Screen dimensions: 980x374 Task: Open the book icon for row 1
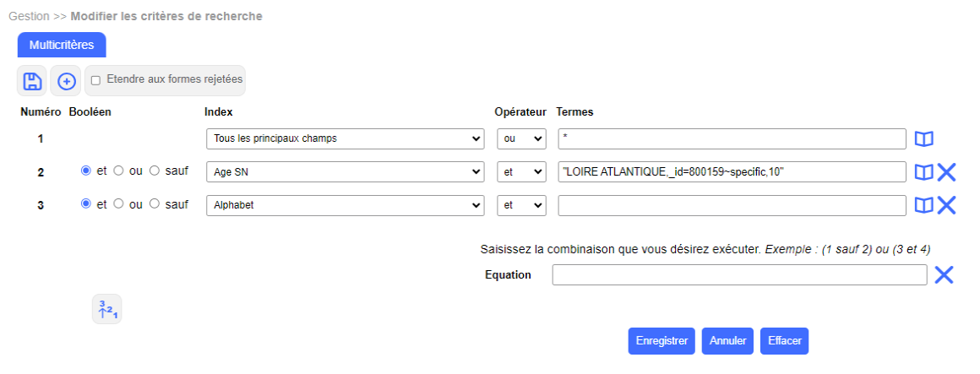click(925, 138)
